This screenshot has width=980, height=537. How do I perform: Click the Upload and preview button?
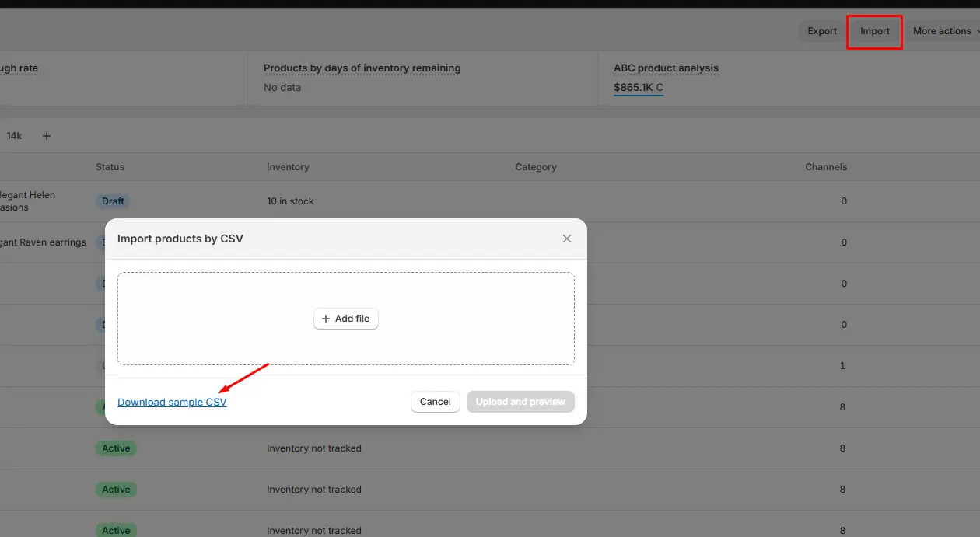click(x=520, y=402)
